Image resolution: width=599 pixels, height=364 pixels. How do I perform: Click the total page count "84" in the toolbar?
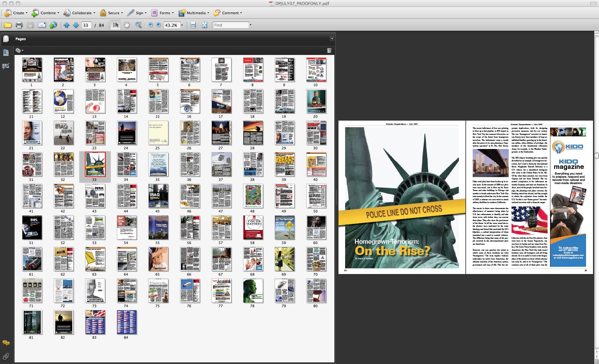pyautogui.click(x=101, y=25)
